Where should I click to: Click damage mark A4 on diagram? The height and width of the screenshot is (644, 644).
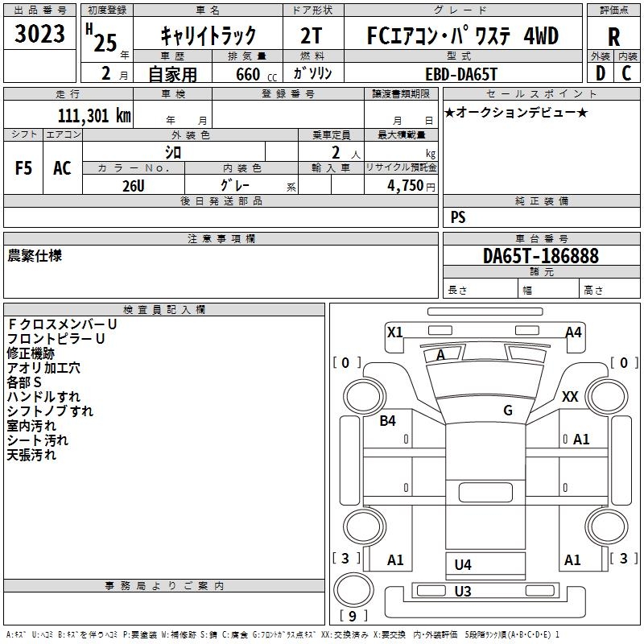coord(574,332)
